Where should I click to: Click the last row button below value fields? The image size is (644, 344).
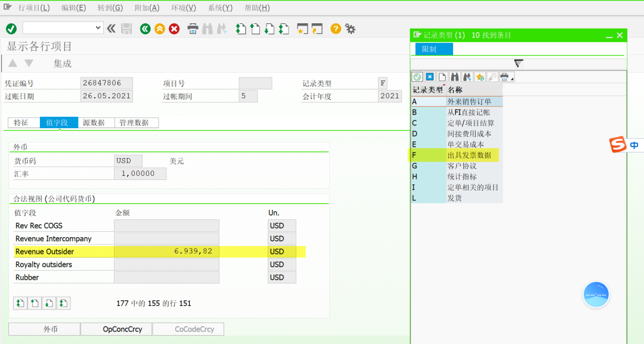63,303
